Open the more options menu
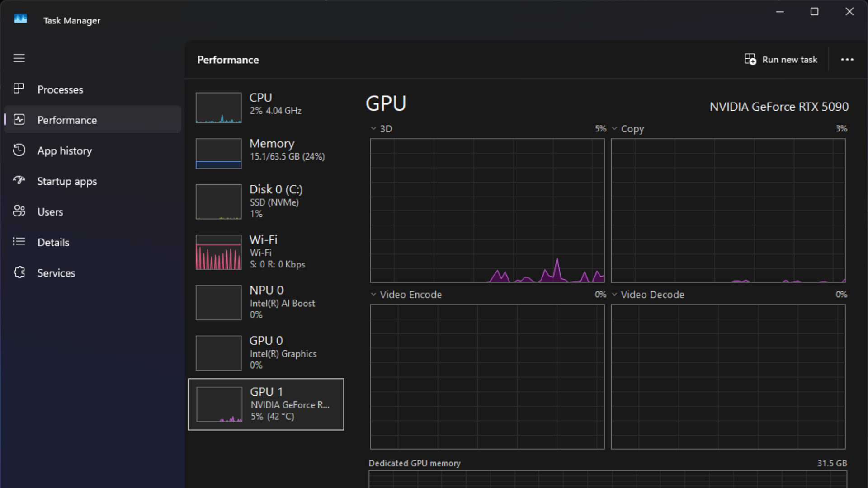Viewport: 868px width, 488px height. point(847,59)
